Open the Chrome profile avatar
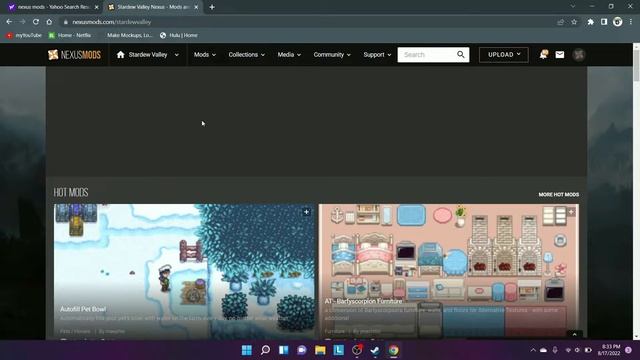The width and height of the screenshot is (640, 360). point(618,22)
